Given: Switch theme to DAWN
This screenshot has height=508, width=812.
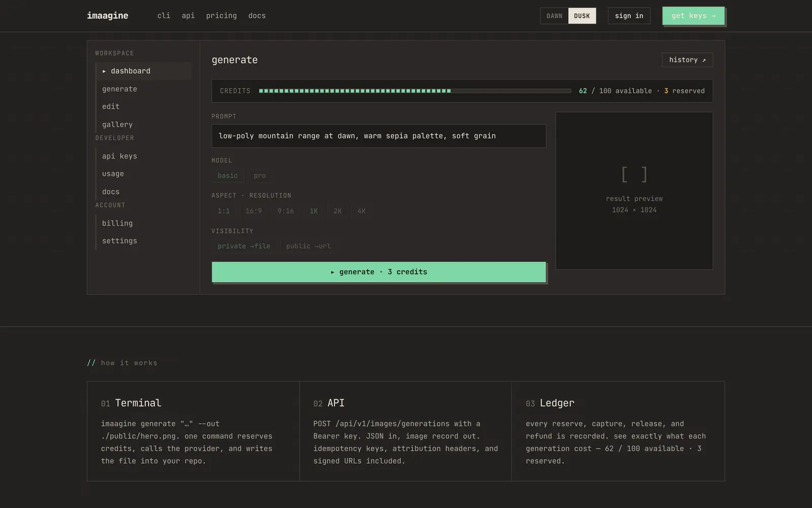Looking at the screenshot, I should 554,16.
